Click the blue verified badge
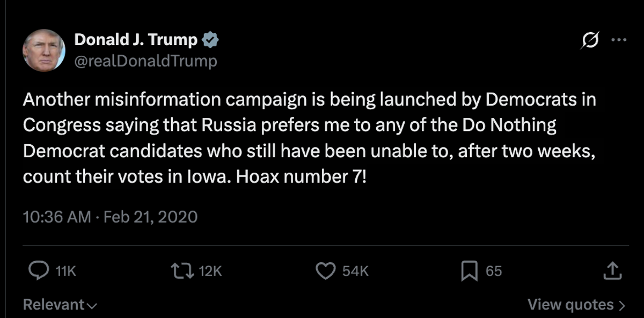Image resolution: width=644 pixels, height=318 pixels. click(x=209, y=39)
